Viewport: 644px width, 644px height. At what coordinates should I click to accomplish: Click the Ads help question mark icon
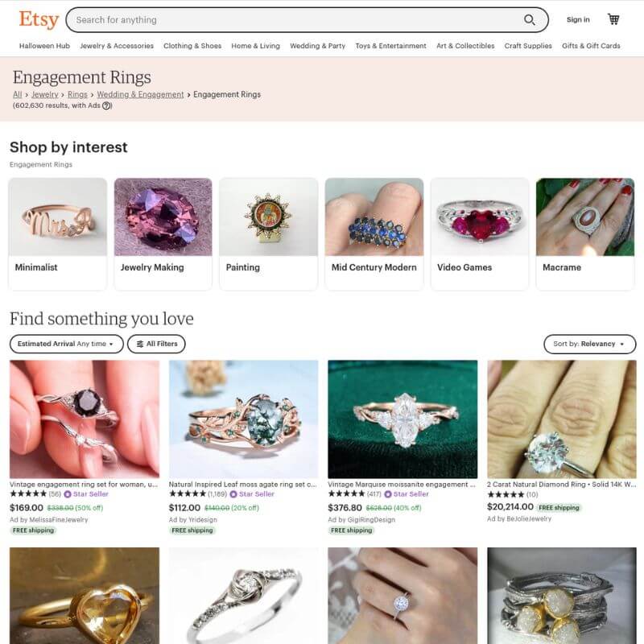[x=107, y=105]
